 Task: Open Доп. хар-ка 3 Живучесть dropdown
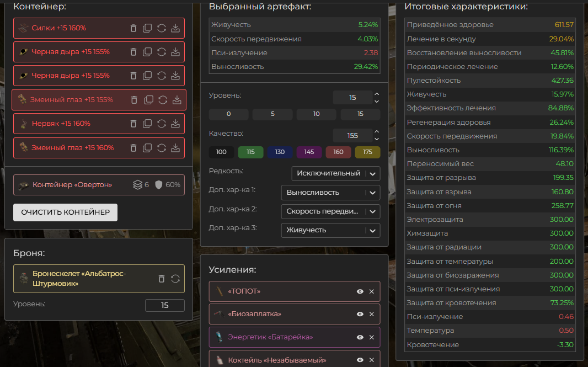pos(330,230)
